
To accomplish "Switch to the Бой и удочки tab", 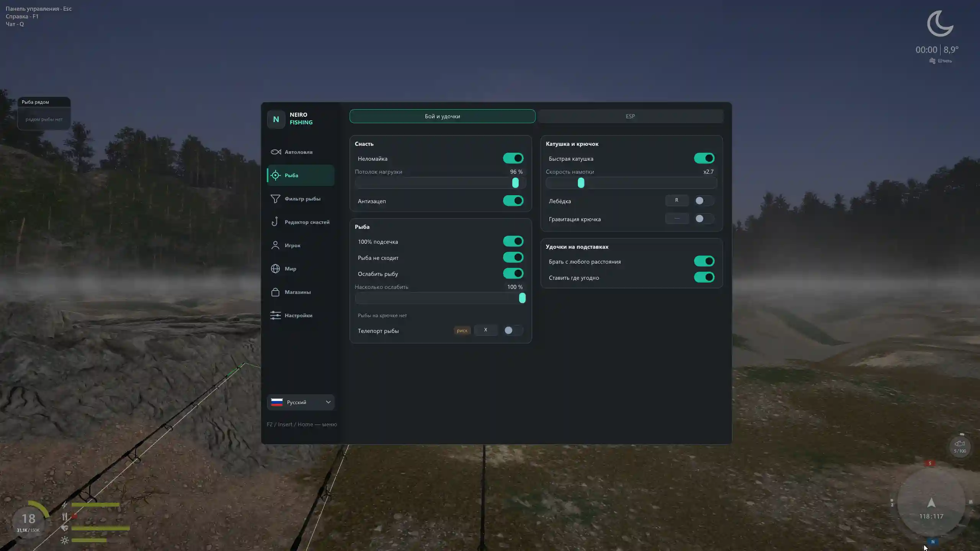I will point(442,116).
